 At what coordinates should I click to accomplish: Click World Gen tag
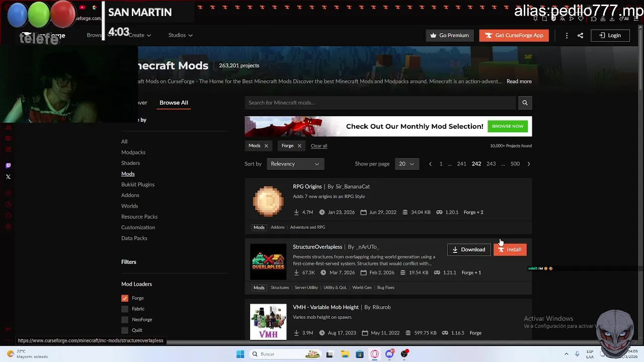tap(362, 288)
